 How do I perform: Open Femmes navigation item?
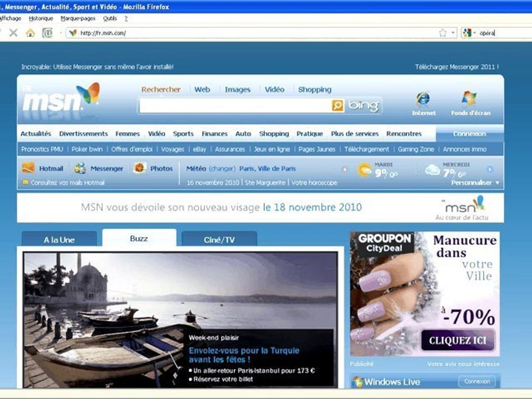pyautogui.click(x=127, y=134)
